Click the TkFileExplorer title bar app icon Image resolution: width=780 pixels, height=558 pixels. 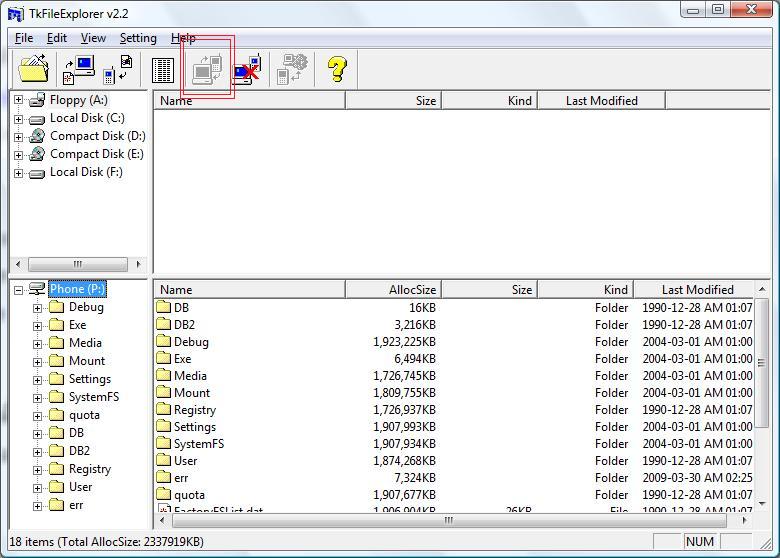(16, 14)
